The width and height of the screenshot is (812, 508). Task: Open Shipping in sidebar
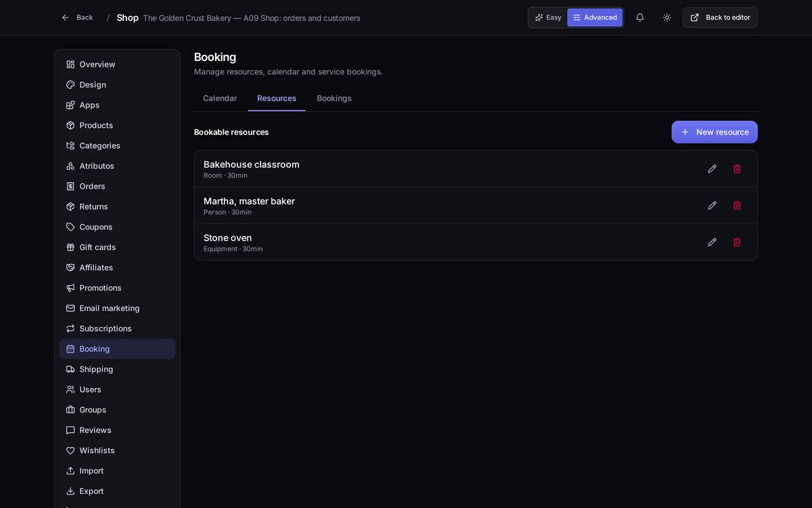pyautogui.click(x=117, y=369)
